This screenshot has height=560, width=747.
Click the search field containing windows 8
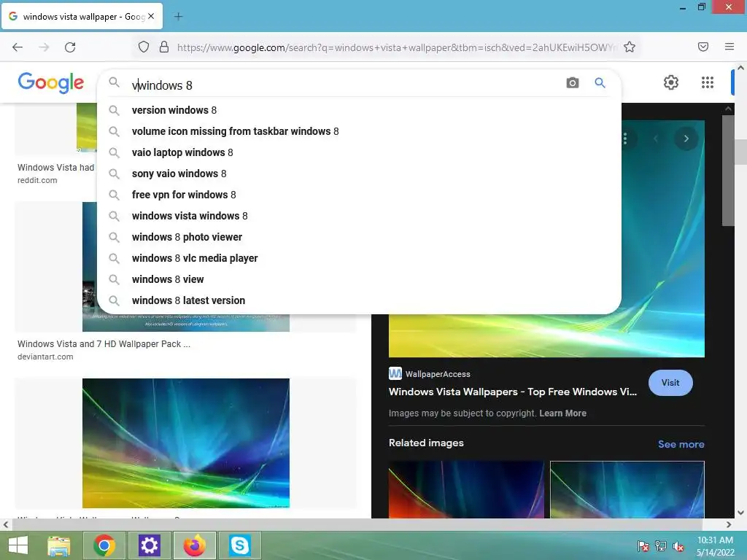tap(345, 85)
